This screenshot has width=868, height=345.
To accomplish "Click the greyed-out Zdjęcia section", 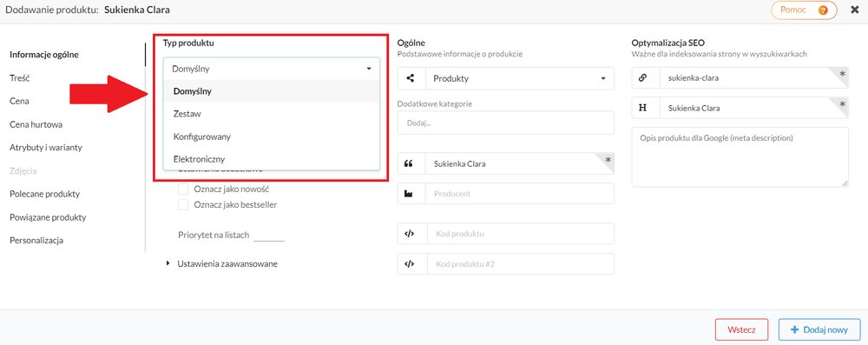I will click(x=23, y=171).
